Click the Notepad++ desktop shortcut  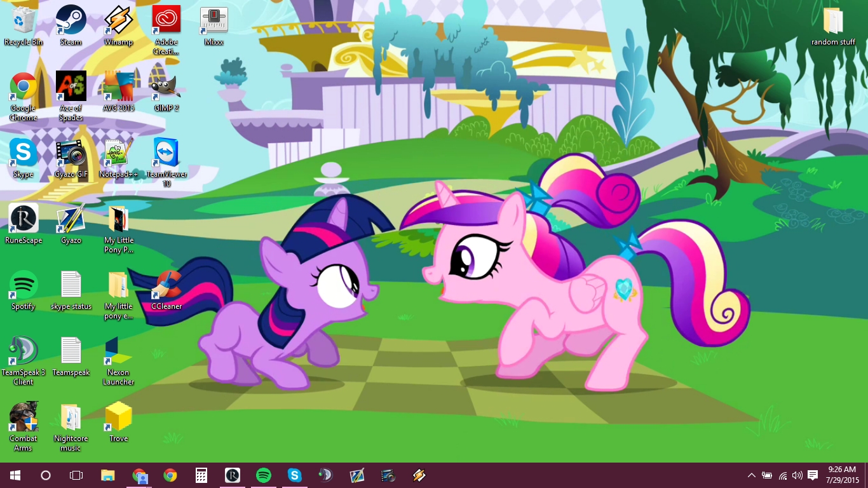118,158
